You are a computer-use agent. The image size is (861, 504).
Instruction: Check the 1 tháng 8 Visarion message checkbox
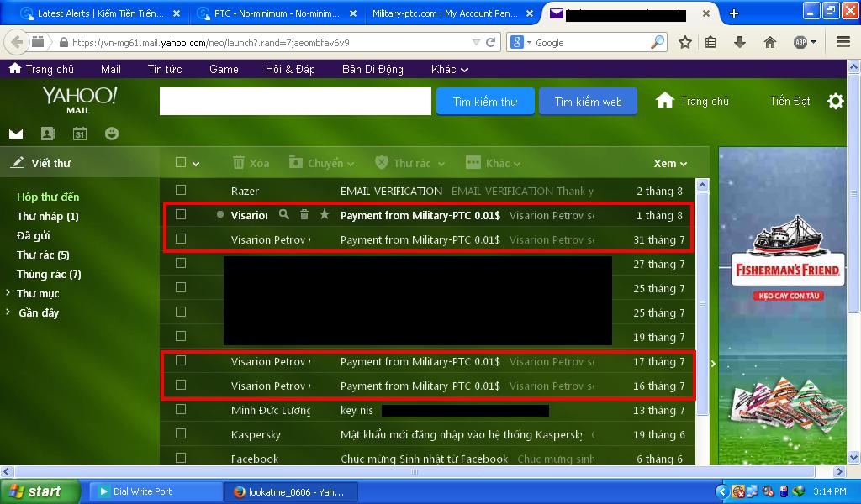pyautogui.click(x=181, y=214)
